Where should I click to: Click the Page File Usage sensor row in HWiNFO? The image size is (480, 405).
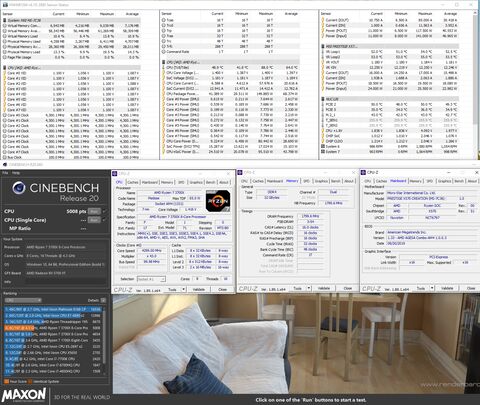coord(72,57)
